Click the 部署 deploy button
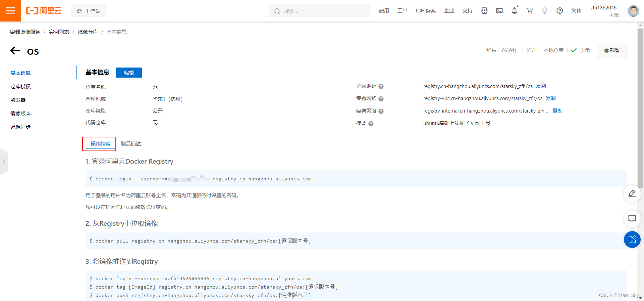Image resolution: width=644 pixels, height=301 pixels. [612, 50]
